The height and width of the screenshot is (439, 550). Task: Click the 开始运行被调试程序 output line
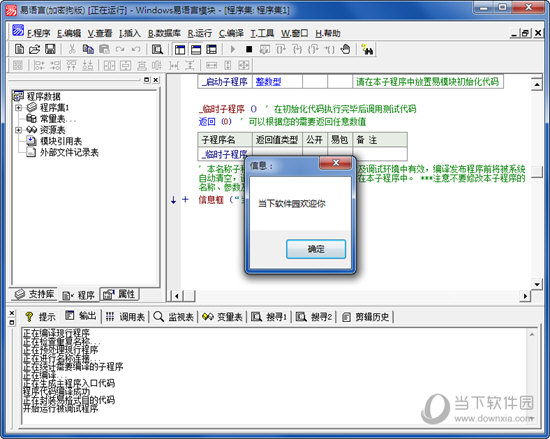60,408
